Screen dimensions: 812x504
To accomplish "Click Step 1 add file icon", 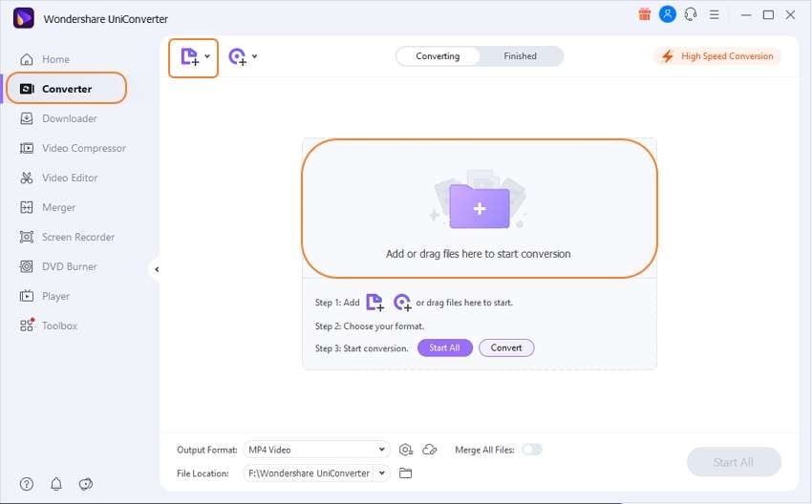I will (374, 302).
